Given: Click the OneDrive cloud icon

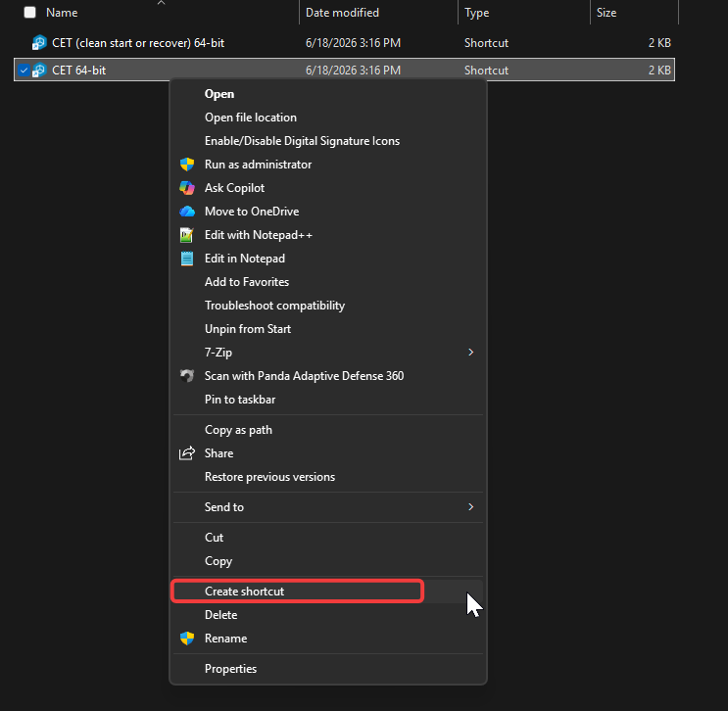Looking at the screenshot, I should click(x=187, y=212).
